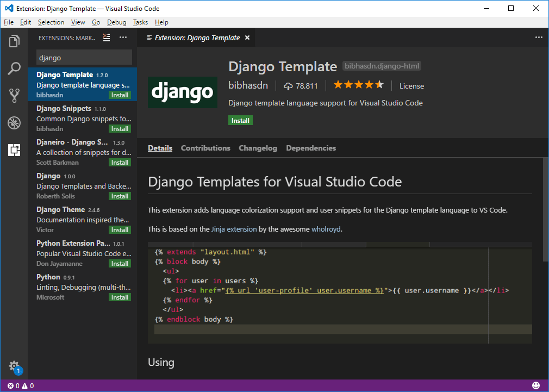Click the details page vertical scrollbar
Image resolution: width=549 pixels, height=392 pixels.
tap(546, 209)
